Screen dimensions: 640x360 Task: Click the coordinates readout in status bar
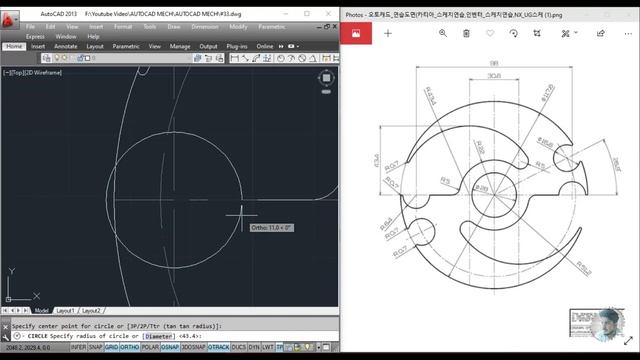28,348
